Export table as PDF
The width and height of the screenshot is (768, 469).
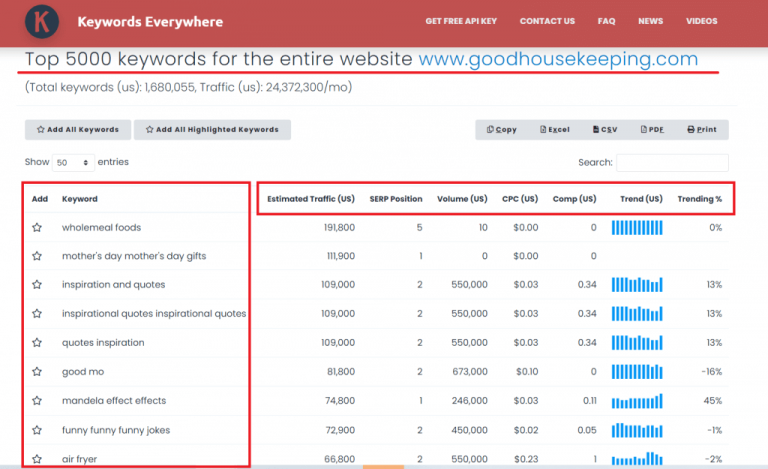(652, 130)
